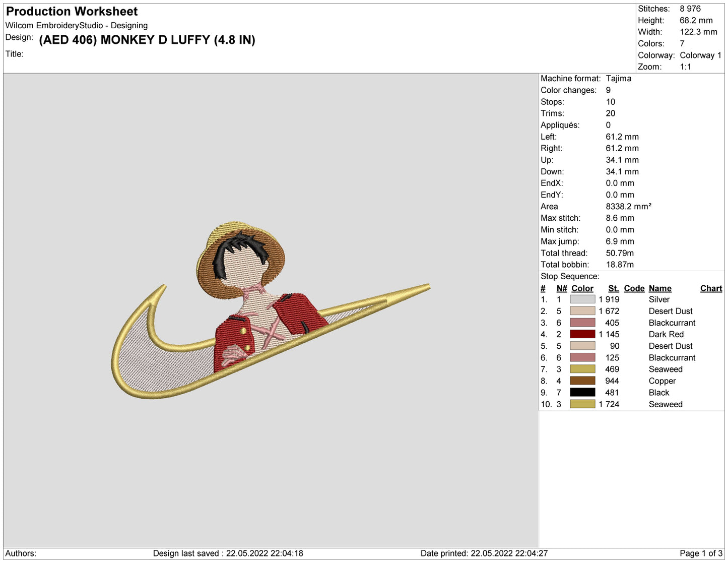Click the Luffy swoosh embroidery design preview
728x563 pixels.
pos(271,310)
